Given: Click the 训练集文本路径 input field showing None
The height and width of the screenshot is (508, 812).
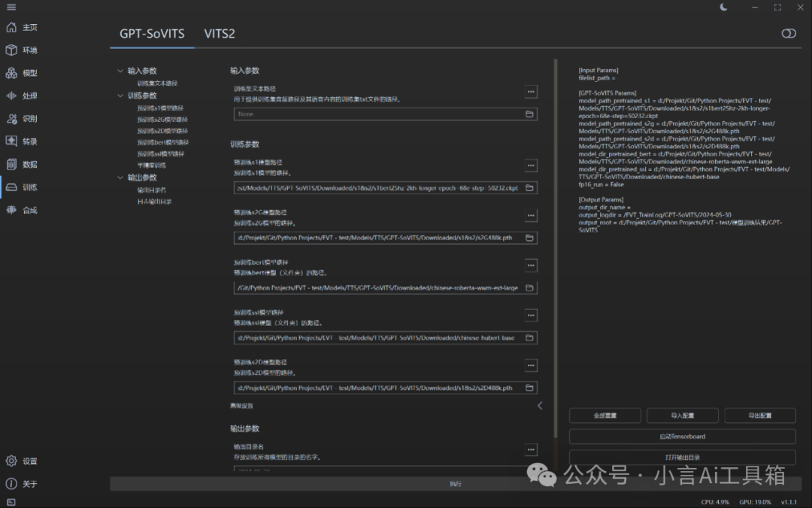Looking at the screenshot, I should coord(385,114).
